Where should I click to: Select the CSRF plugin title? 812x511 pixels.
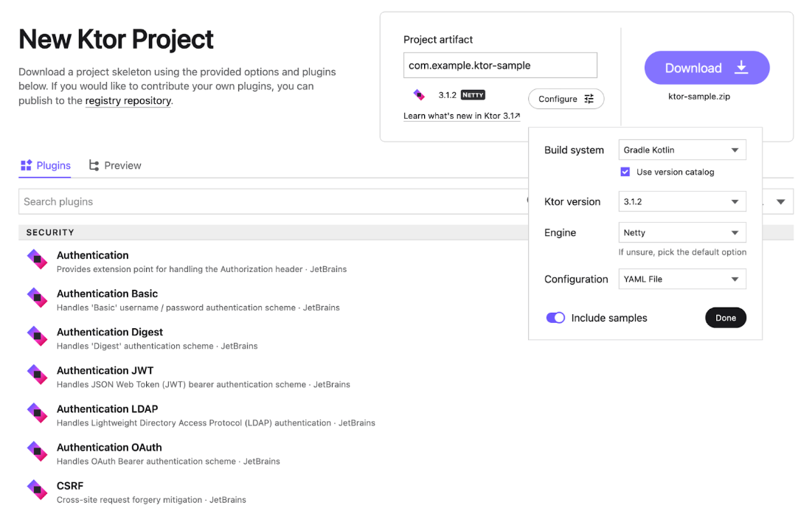pyautogui.click(x=70, y=486)
